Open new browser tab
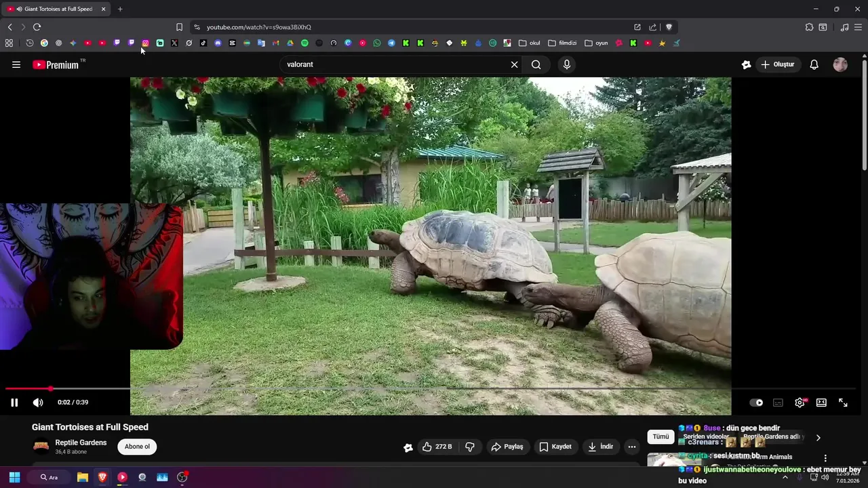This screenshot has width=868, height=488. (120, 9)
